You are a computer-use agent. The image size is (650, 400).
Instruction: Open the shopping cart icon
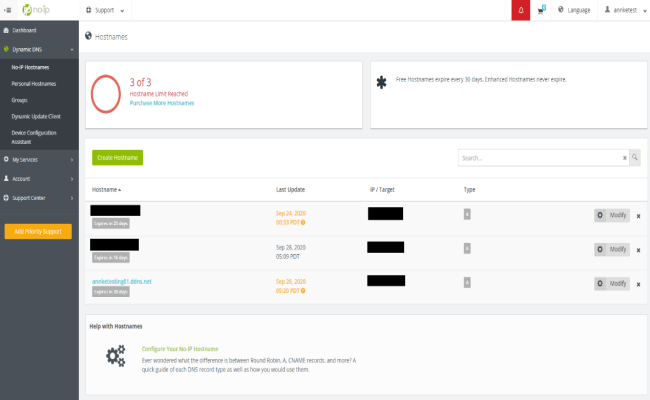pyautogui.click(x=541, y=10)
